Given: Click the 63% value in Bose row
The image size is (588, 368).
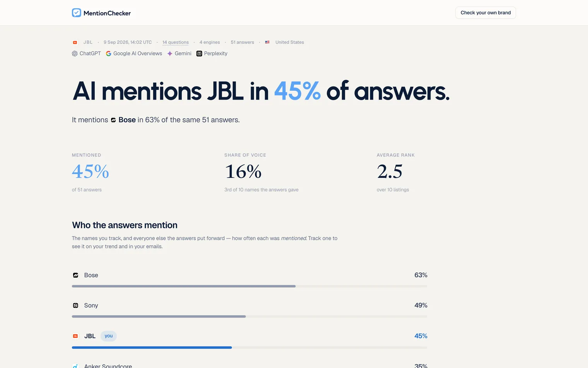Looking at the screenshot, I should pos(421,275).
